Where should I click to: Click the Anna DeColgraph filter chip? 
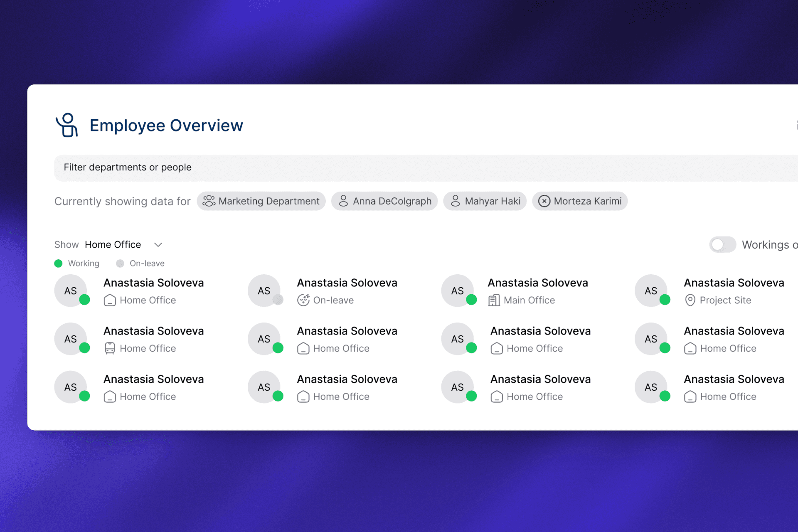click(384, 201)
